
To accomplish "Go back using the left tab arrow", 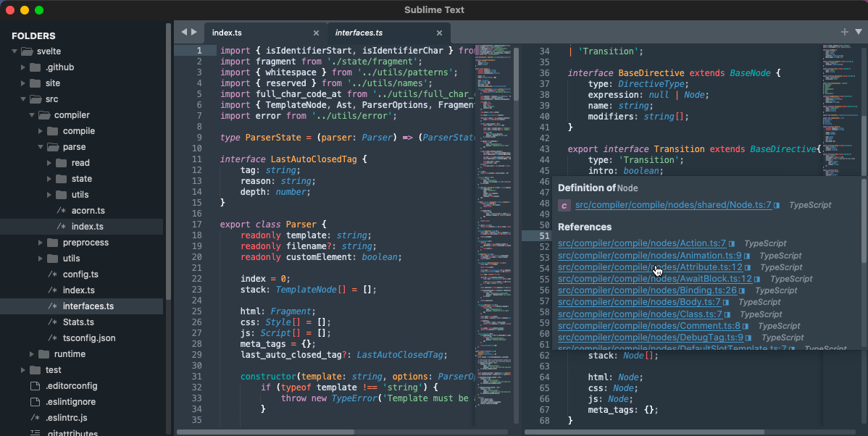I will click(184, 32).
